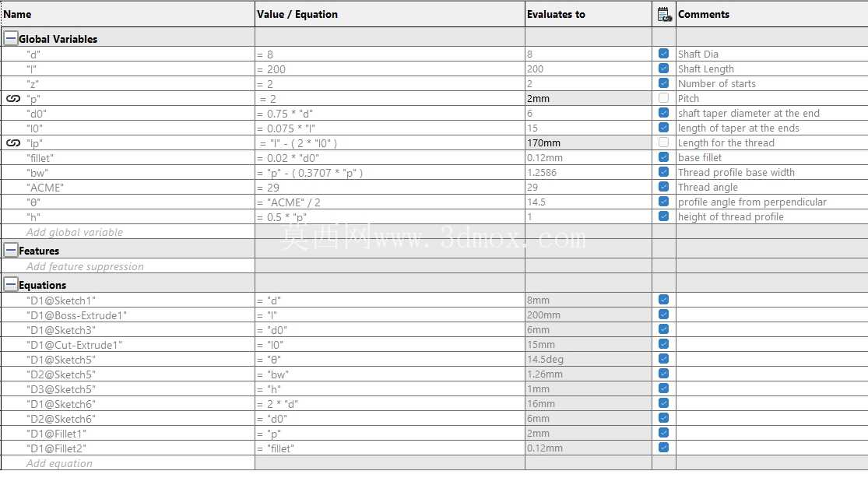The image size is (868, 478).
Task: Select the "d0" variable name cell
Action: coord(128,114)
